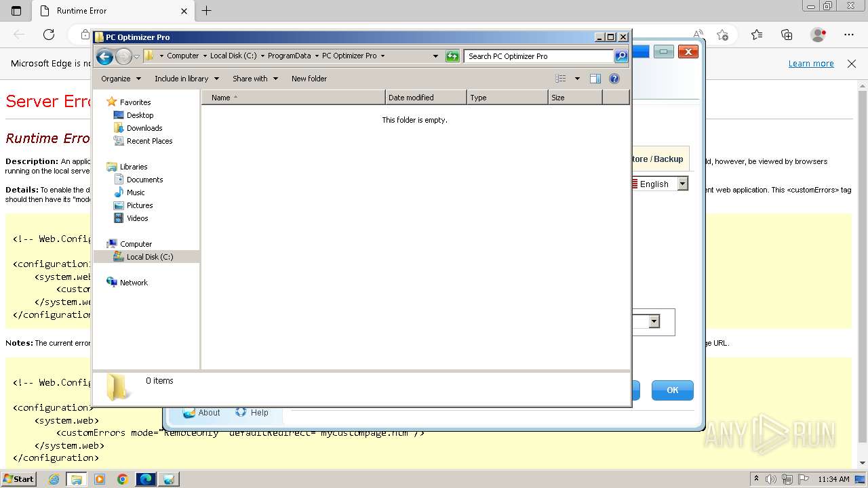Click the search magnifier icon in Explorer
868x488 pixels.
click(621, 56)
